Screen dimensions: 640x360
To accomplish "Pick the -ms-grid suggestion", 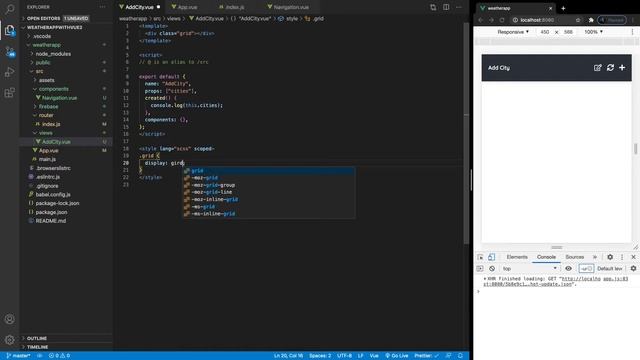I will click(x=269, y=207).
